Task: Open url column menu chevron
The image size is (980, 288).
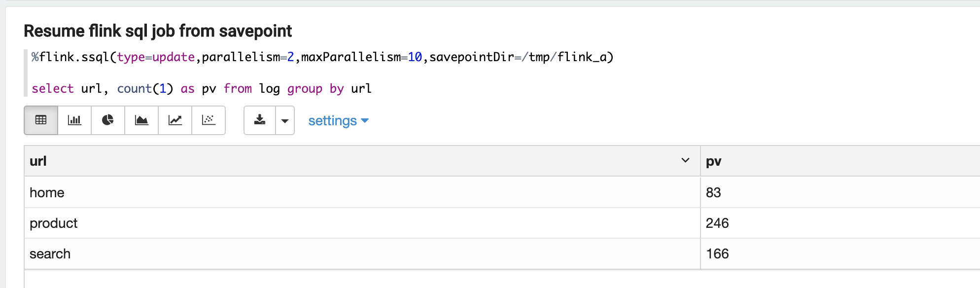Action: pyautogui.click(x=685, y=160)
